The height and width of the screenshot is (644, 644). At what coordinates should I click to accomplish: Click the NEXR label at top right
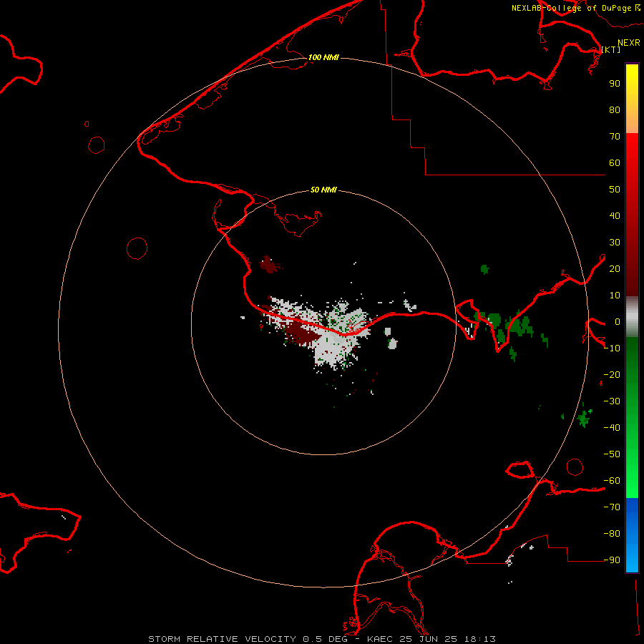tap(629, 43)
